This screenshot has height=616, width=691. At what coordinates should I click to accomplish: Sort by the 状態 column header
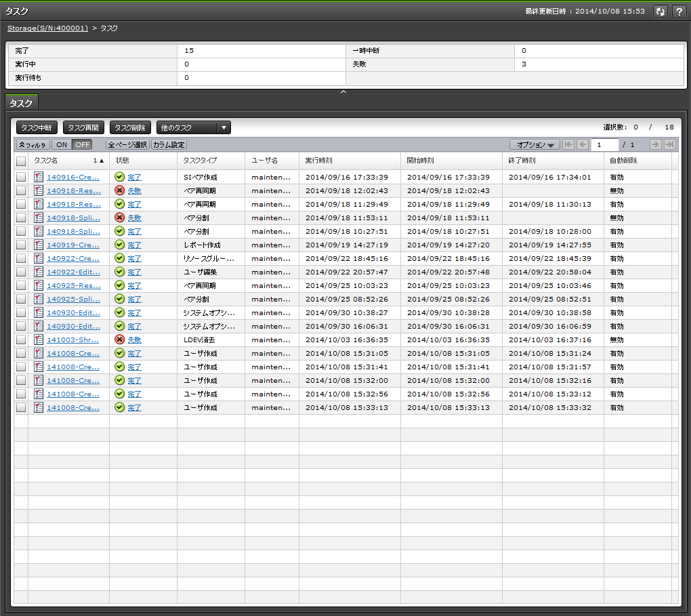[123, 161]
